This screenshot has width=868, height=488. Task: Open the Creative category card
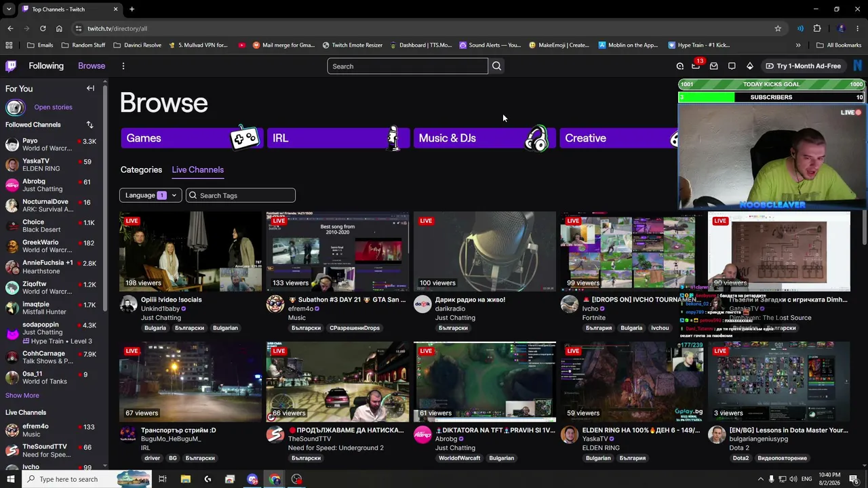618,138
